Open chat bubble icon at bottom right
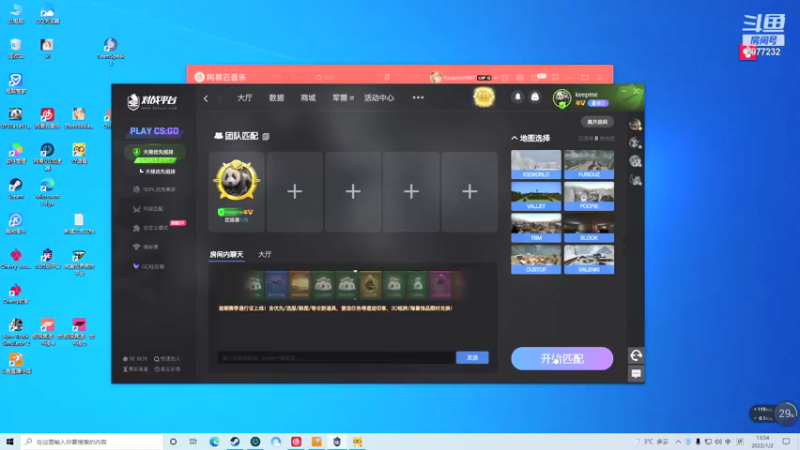 636,373
